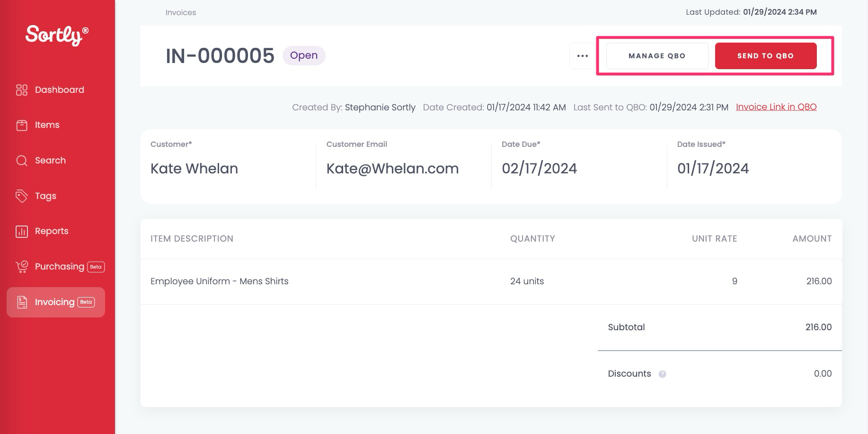Open the Invoice Link in QBO
Image resolution: width=868 pixels, height=434 pixels.
pyautogui.click(x=776, y=107)
